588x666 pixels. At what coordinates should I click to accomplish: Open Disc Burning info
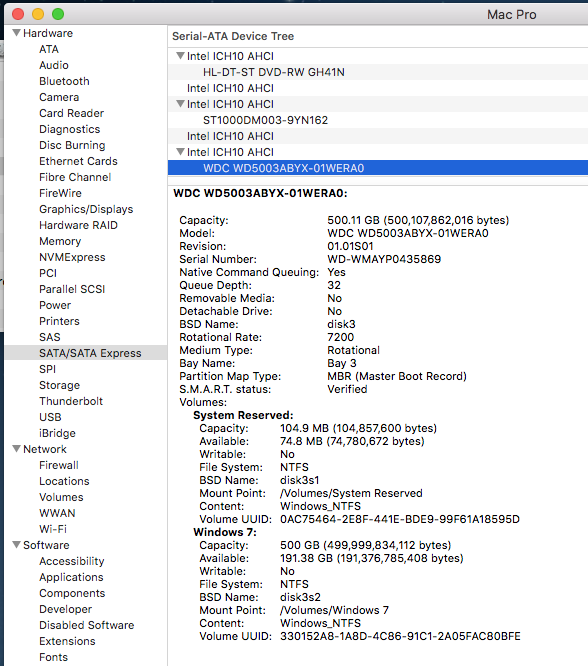pyautogui.click(x=72, y=145)
